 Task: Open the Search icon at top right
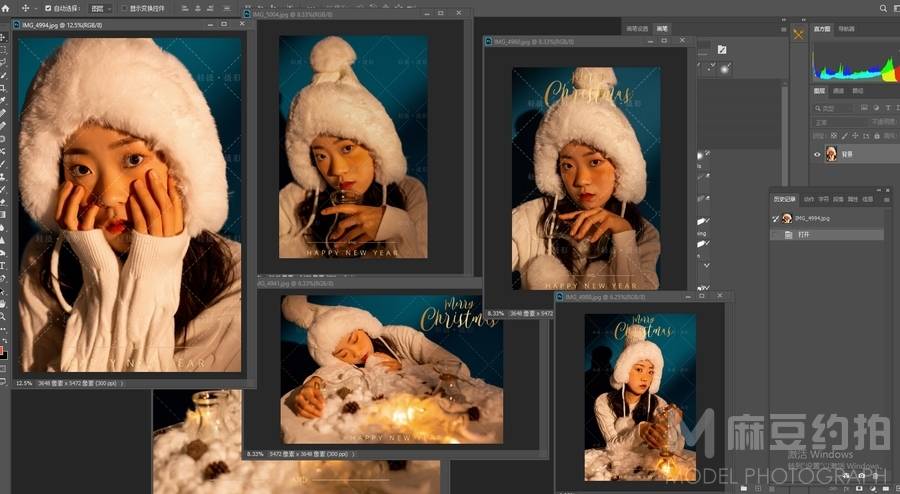pyautogui.click(x=883, y=9)
